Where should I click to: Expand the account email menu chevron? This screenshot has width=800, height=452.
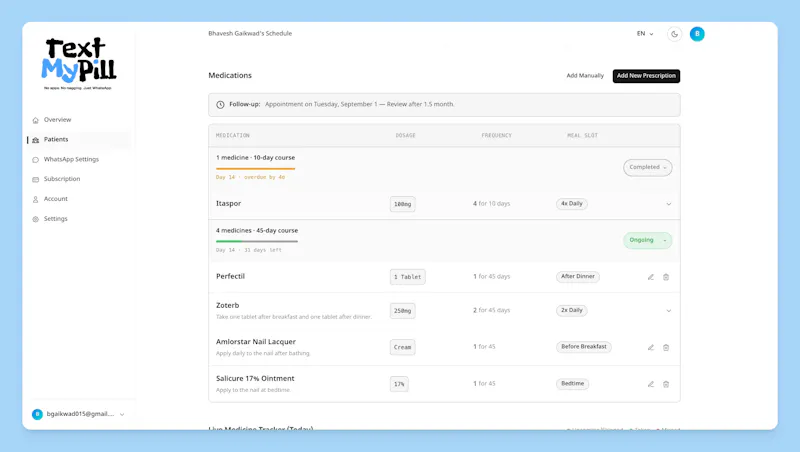[122, 415]
